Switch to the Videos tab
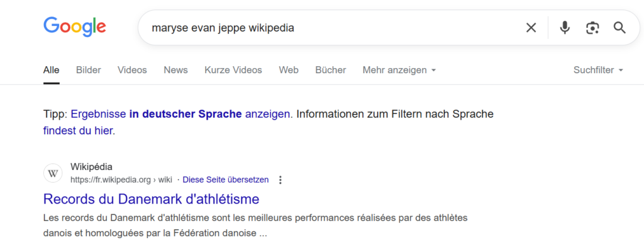Screen dimensions: 644x252 [x=132, y=71]
